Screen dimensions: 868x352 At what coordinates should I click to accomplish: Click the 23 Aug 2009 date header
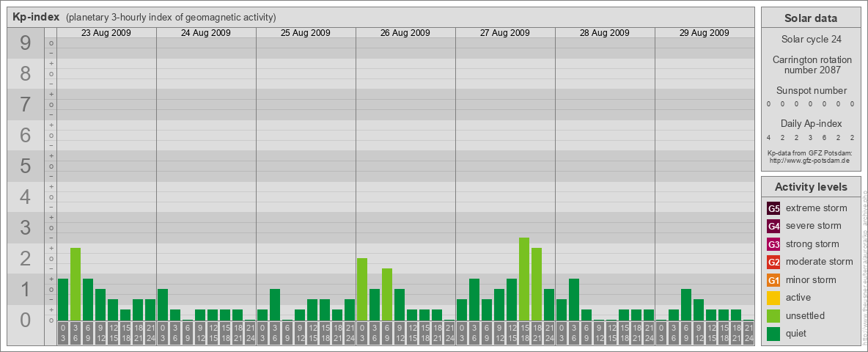pos(106,33)
